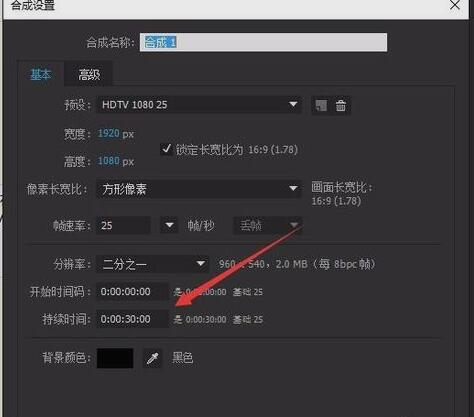474x417 pixels.
Task: Click the 黑色 color name text
Action: pyautogui.click(x=182, y=358)
